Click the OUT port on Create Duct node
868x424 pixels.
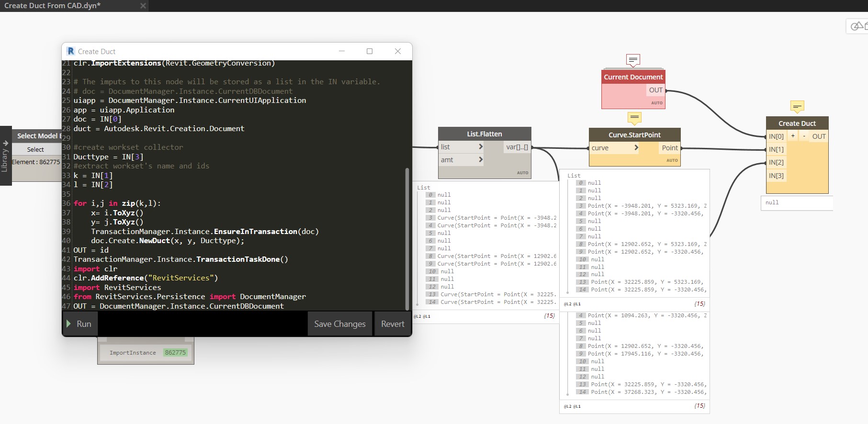(819, 136)
